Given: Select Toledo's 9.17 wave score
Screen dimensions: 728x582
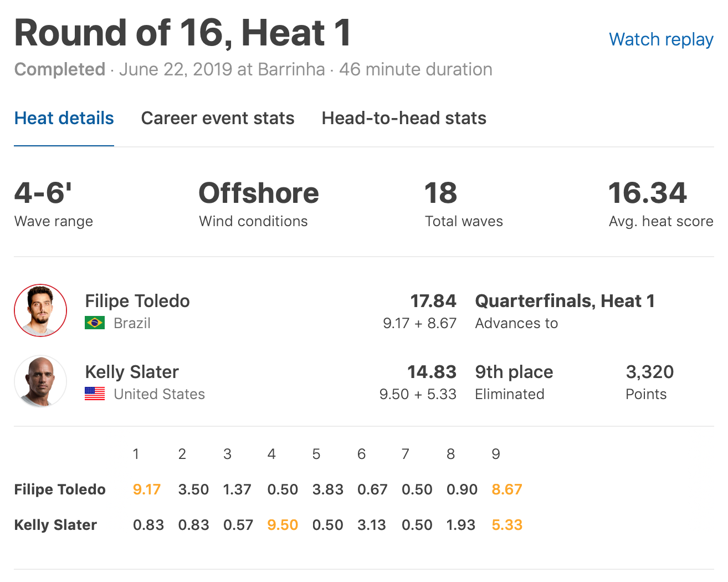Looking at the screenshot, I should [147, 489].
